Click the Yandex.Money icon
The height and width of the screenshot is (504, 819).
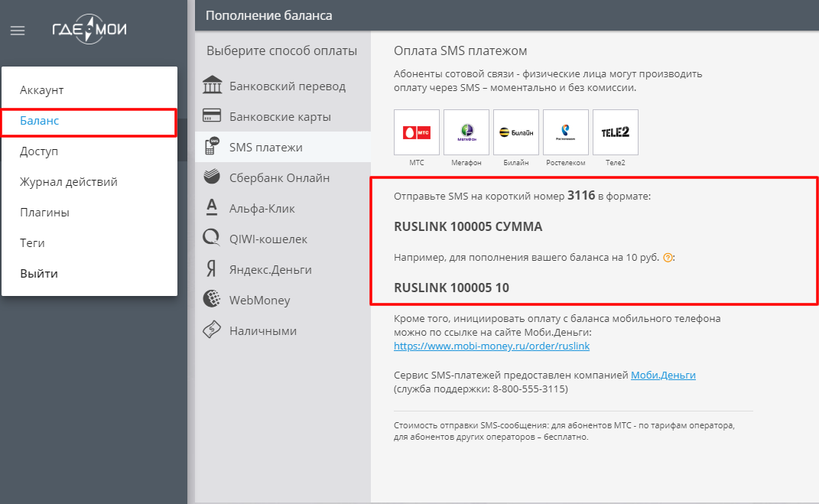point(211,269)
